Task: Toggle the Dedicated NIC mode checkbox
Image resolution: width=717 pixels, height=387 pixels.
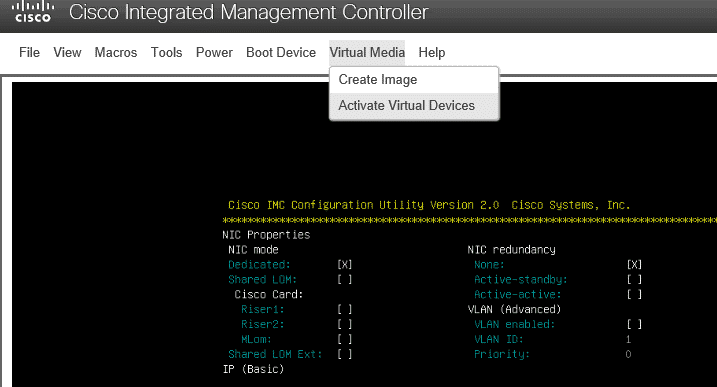Action: tap(345, 264)
